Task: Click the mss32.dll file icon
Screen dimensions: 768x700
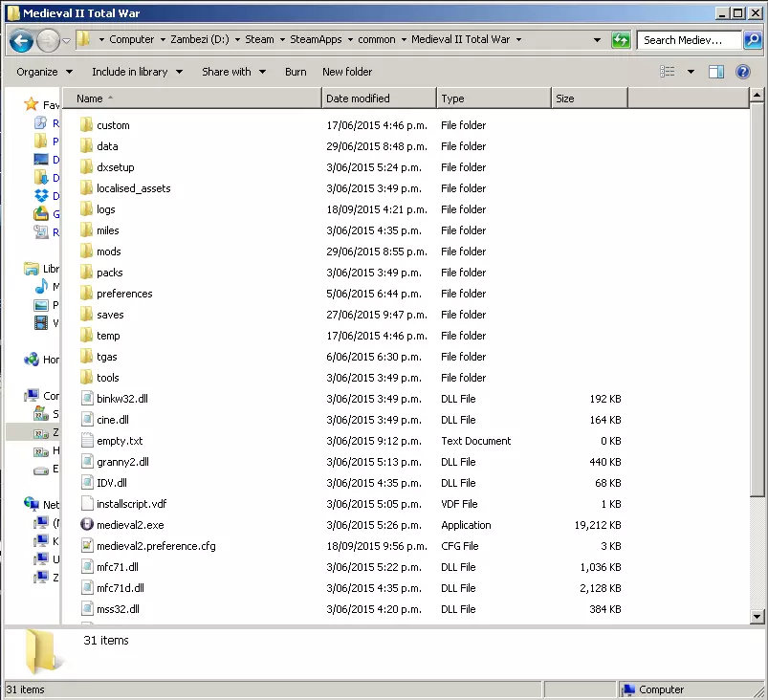Action: (x=87, y=609)
